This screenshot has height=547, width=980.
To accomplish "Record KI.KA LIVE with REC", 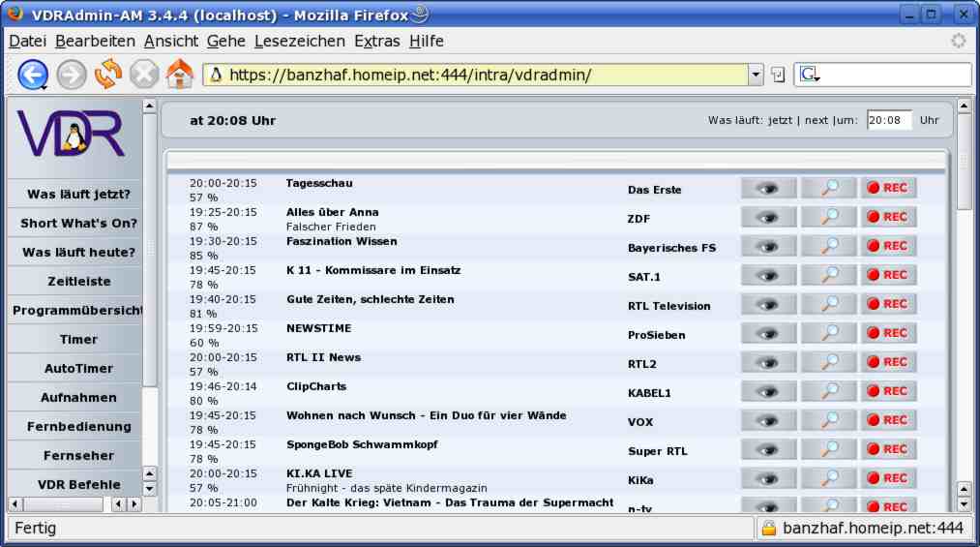I will point(889,478).
